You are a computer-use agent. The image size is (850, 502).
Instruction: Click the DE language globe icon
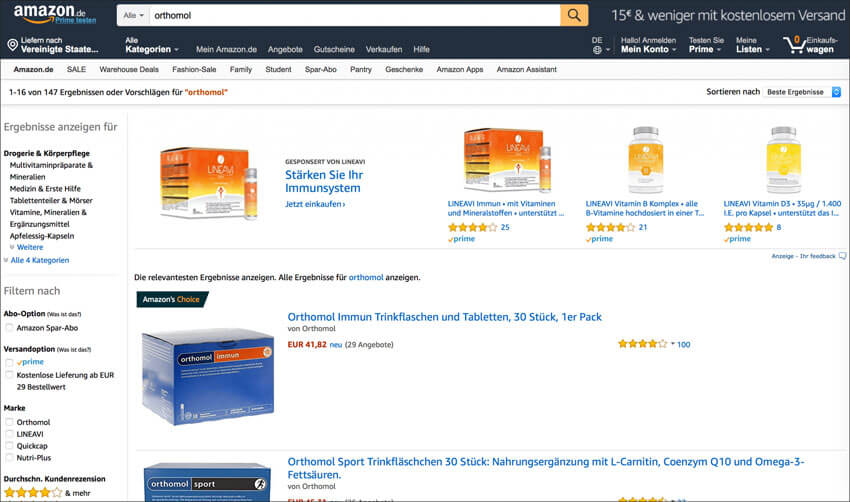tap(597, 50)
